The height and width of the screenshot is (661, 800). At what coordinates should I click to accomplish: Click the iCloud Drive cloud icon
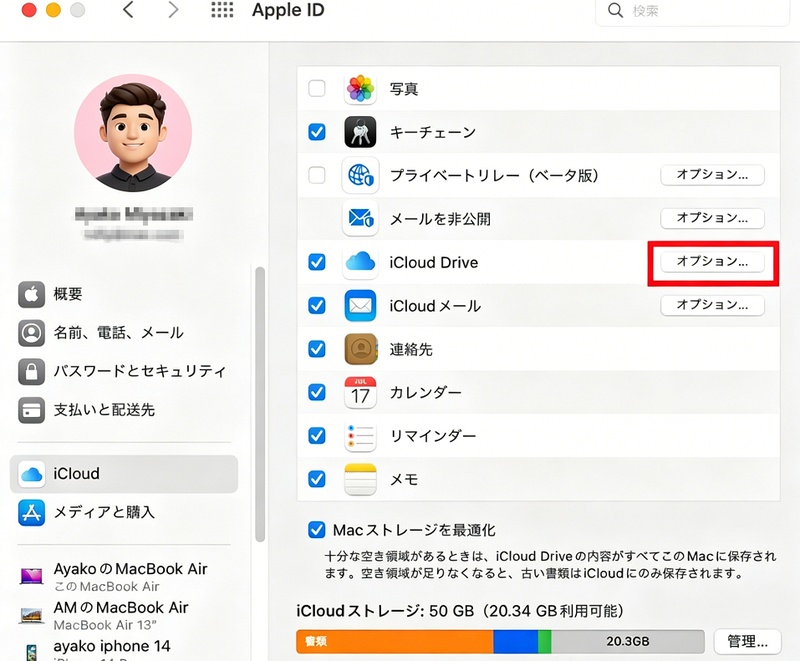pyautogui.click(x=360, y=262)
